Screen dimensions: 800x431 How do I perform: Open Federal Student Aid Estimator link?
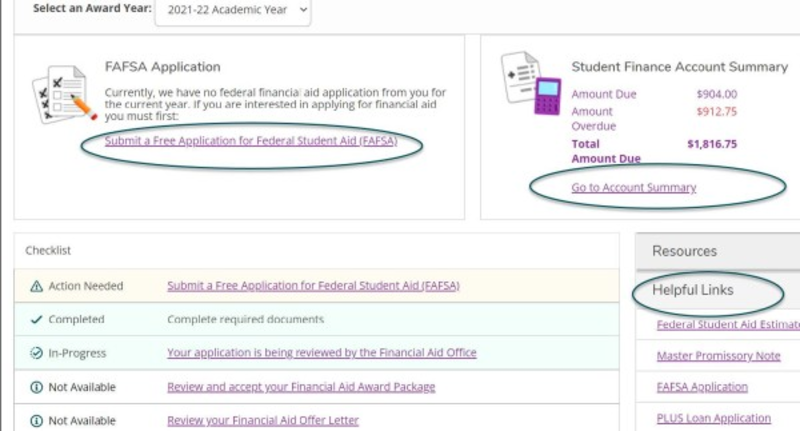(x=728, y=324)
